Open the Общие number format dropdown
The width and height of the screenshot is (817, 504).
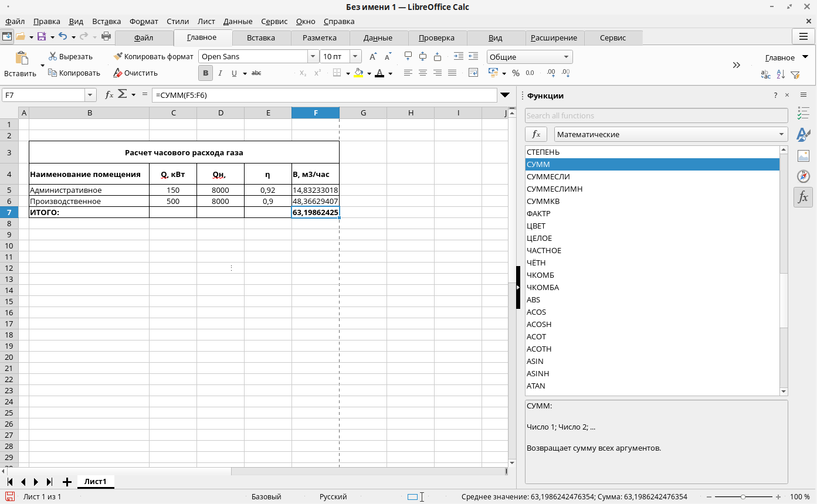[x=566, y=57]
